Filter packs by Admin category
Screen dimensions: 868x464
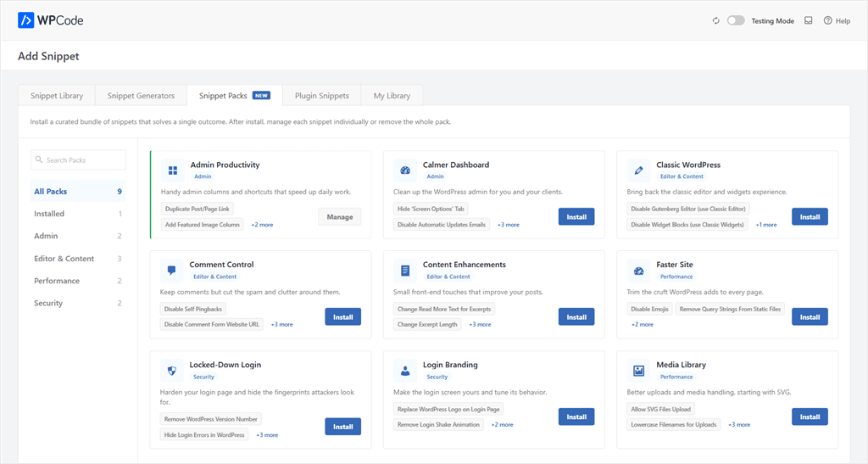click(x=78, y=236)
